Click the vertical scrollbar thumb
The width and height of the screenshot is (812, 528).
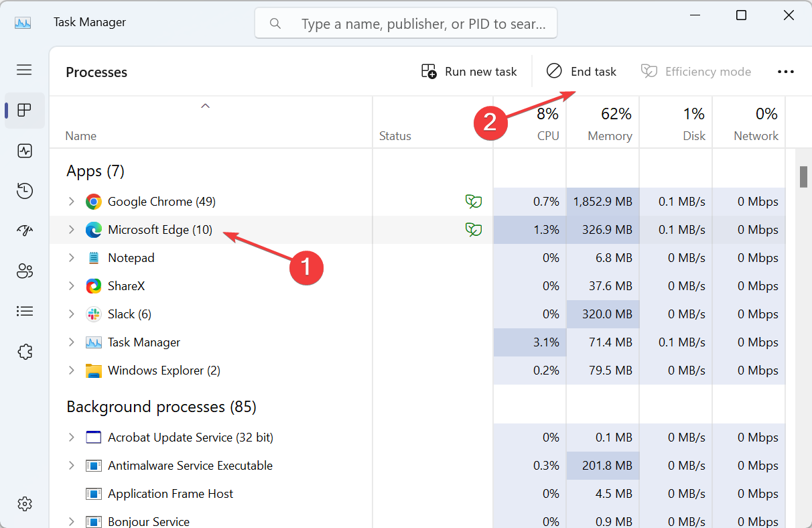[x=803, y=177]
